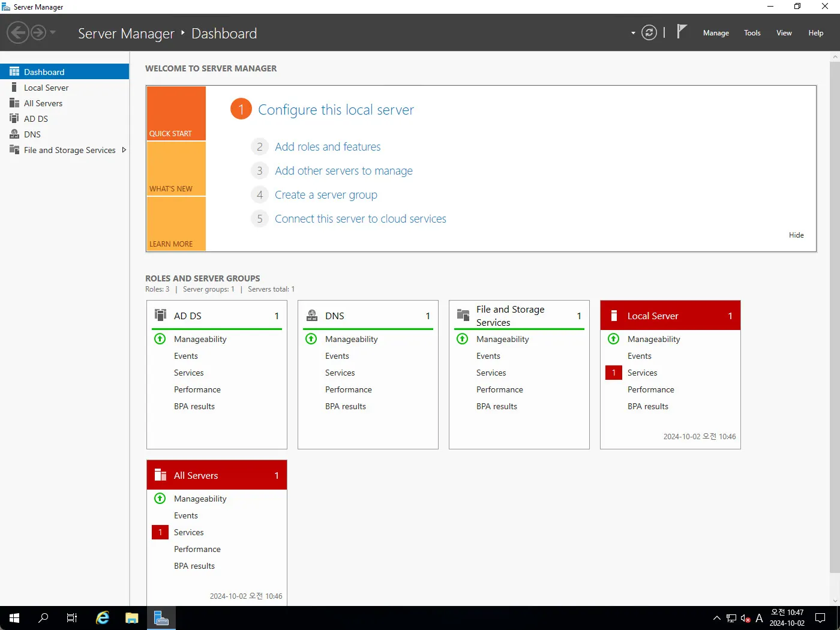Screen dimensions: 840x630
Task: Click the red Services alert badge in Local Server tile
Action: 614,373
